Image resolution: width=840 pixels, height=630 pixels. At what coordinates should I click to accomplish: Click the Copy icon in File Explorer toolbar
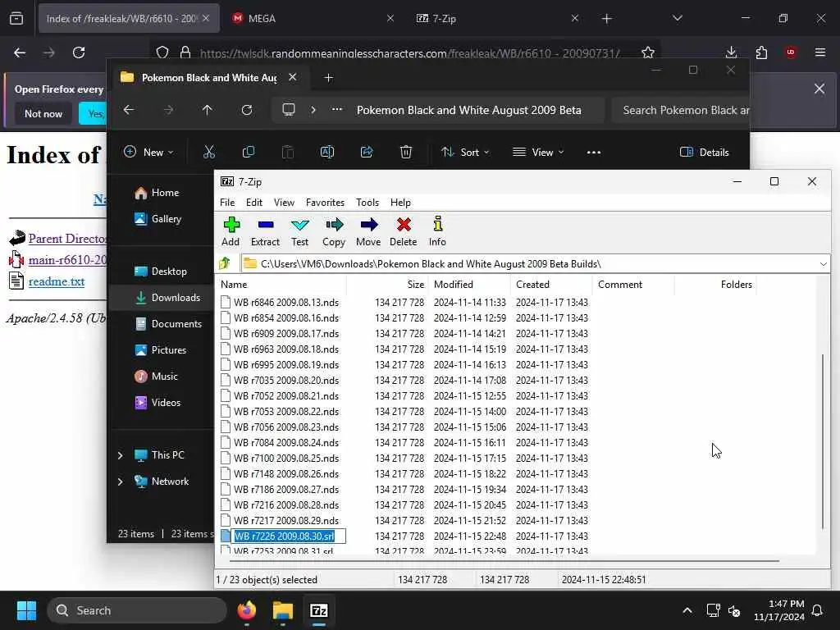[248, 152]
